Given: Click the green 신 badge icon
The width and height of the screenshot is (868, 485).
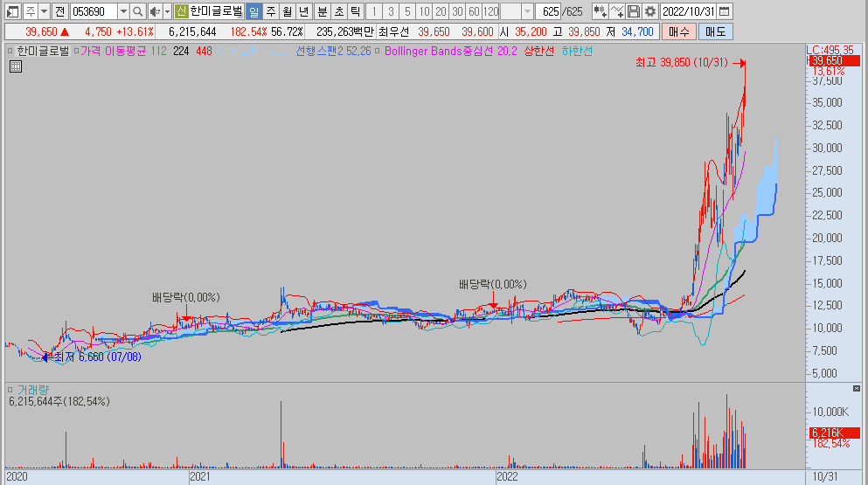Looking at the screenshot, I should click(181, 11).
